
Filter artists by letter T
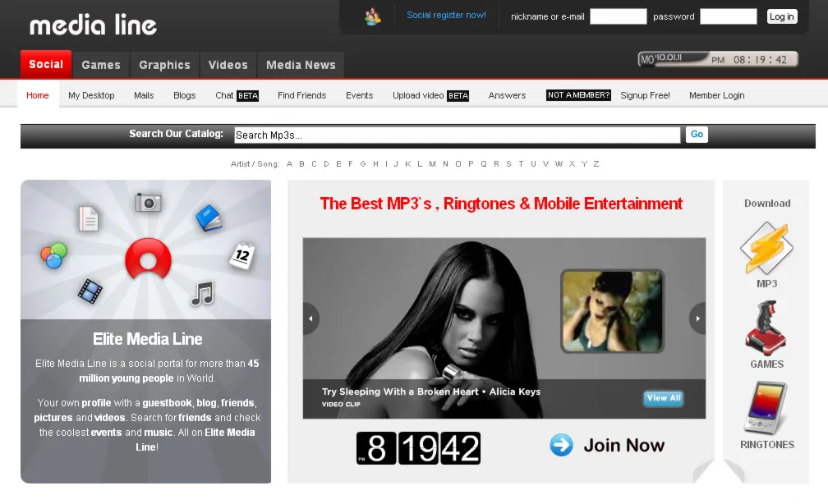(521, 163)
